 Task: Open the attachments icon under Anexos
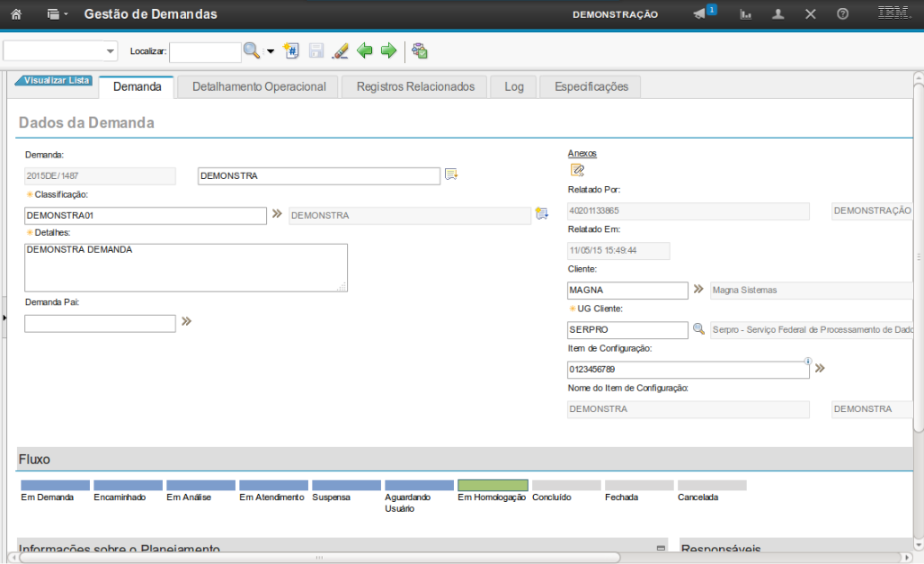tap(577, 170)
